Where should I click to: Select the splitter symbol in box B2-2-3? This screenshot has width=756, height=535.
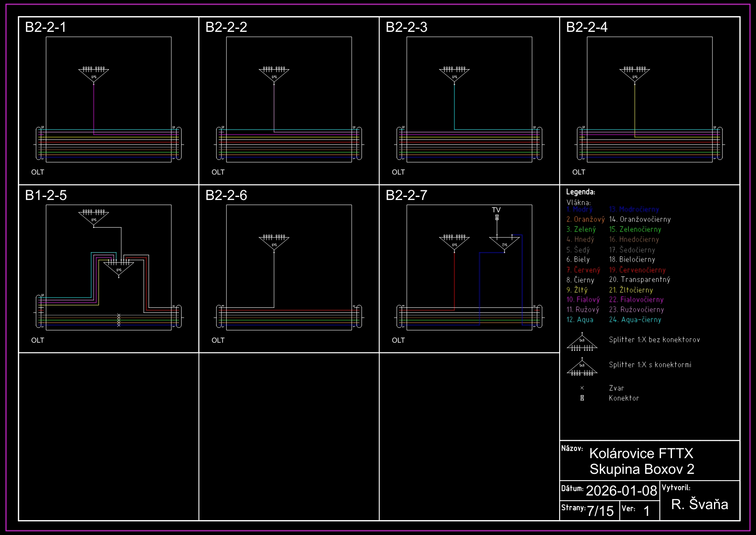[x=454, y=75]
